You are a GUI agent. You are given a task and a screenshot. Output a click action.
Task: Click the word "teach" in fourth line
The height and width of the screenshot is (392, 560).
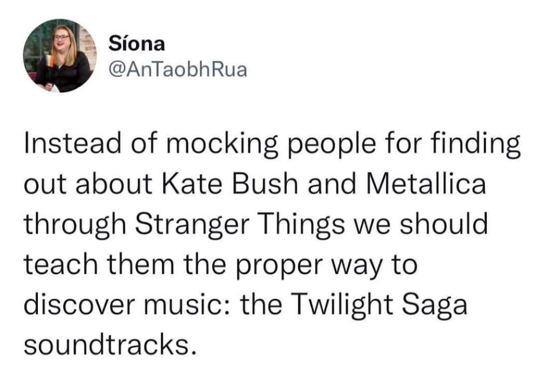click(x=61, y=265)
